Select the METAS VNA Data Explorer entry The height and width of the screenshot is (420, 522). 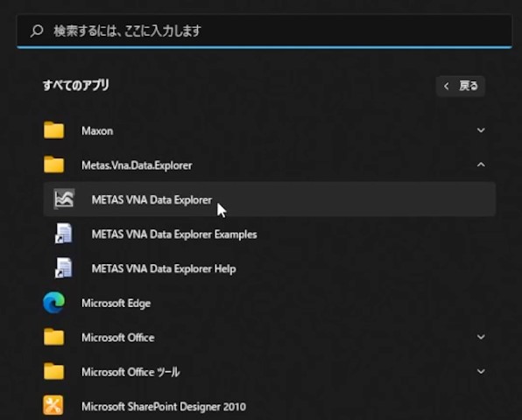pos(270,199)
